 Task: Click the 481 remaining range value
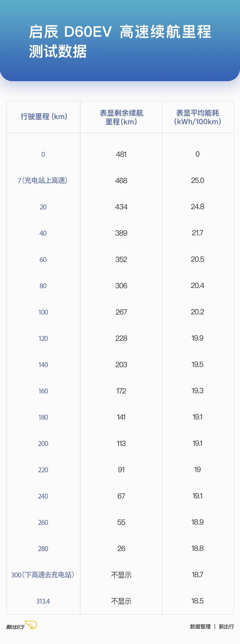tap(121, 154)
